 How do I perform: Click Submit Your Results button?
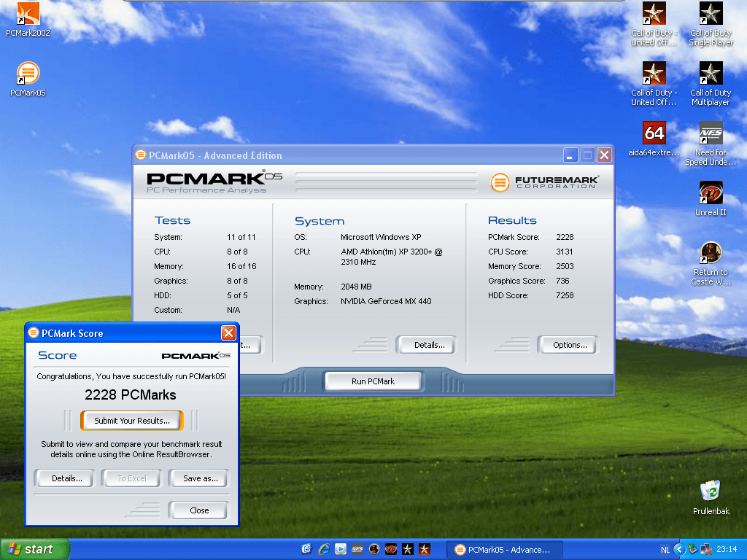click(132, 421)
